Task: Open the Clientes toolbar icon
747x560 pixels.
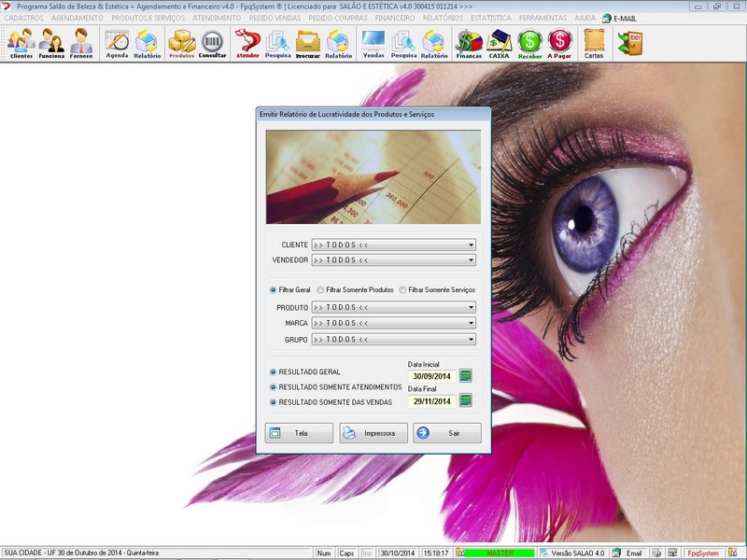Action: tap(21, 43)
